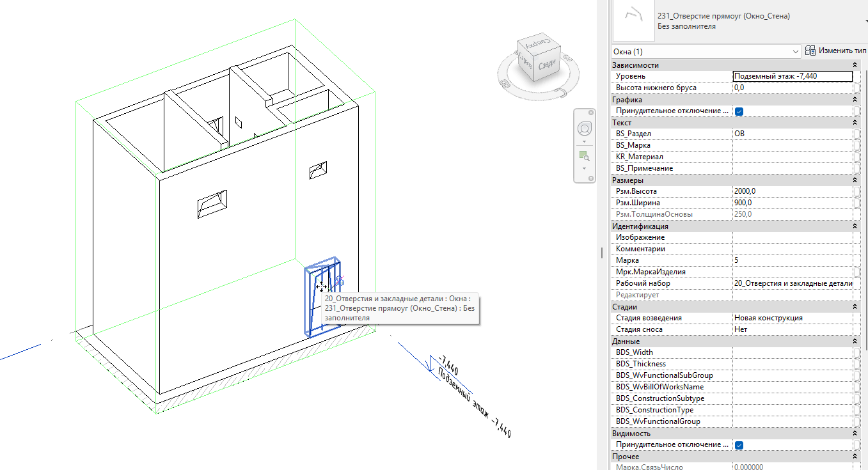
Task: Toggle Принудительное отключение checkbox under Видимость
Action: (739, 445)
